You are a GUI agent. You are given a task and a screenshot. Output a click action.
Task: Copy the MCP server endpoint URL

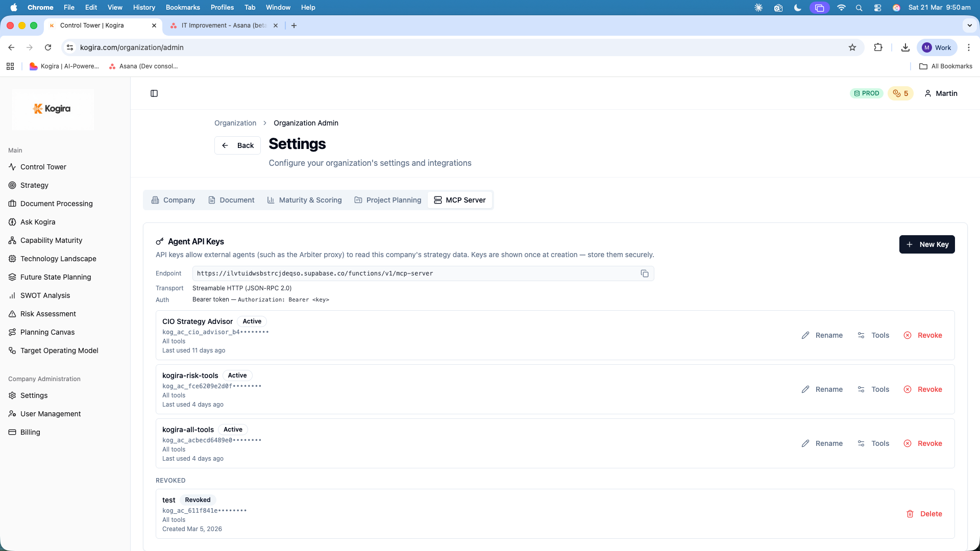pyautogui.click(x=645, y=273)
